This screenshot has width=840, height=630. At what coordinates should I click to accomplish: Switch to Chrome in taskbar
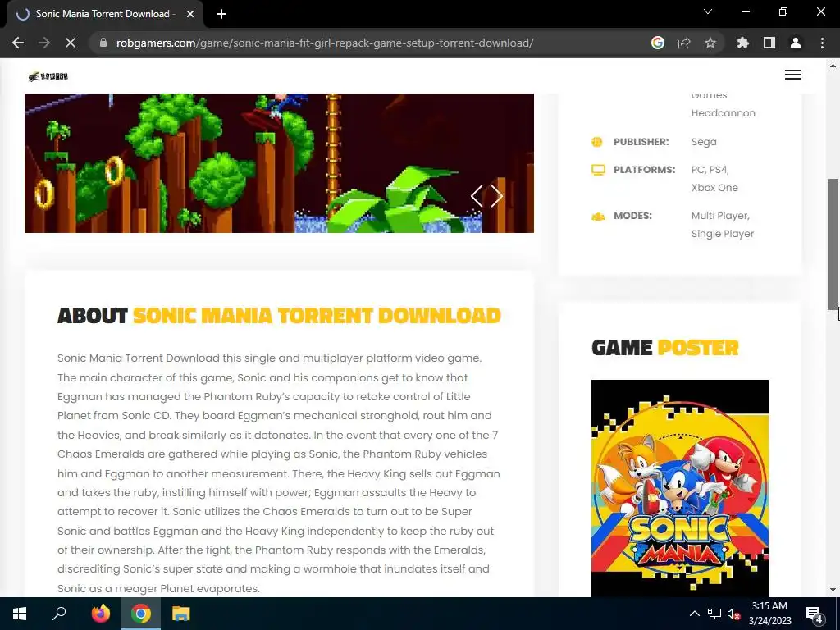click(x=141, y=614)
